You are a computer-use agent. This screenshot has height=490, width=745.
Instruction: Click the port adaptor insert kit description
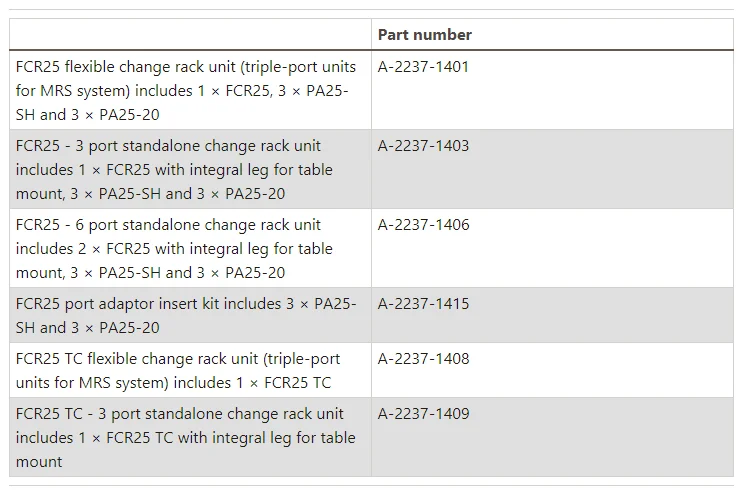click(x=186, y=315)
